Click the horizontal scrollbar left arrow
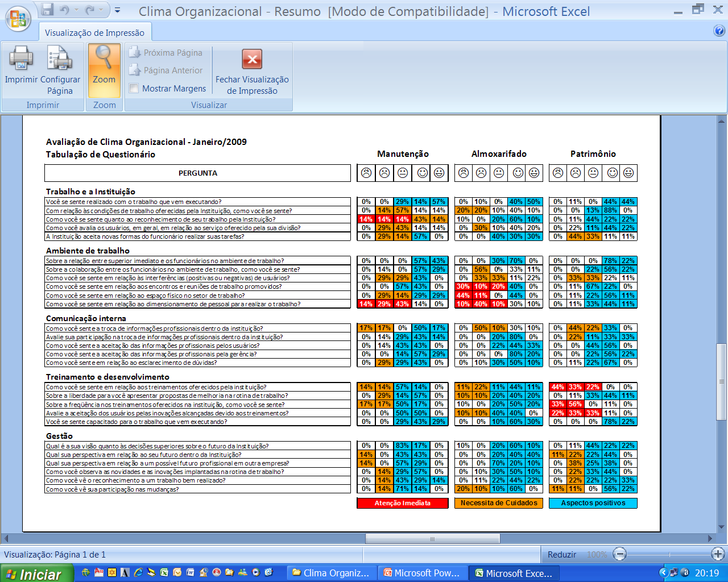The image size is (728, 582). 5,538
